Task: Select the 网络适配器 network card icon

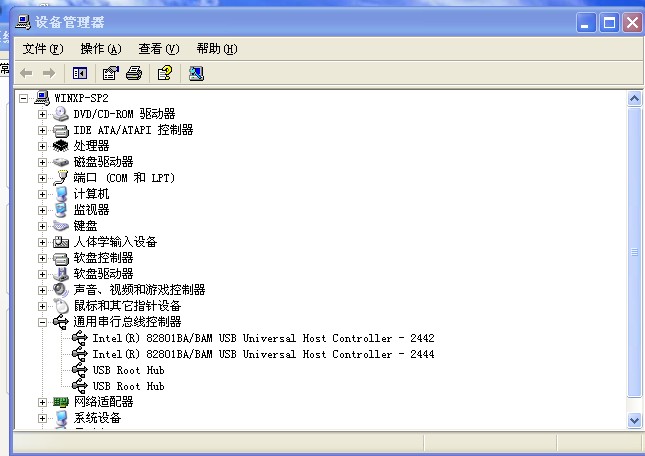Action: [61, 402]
